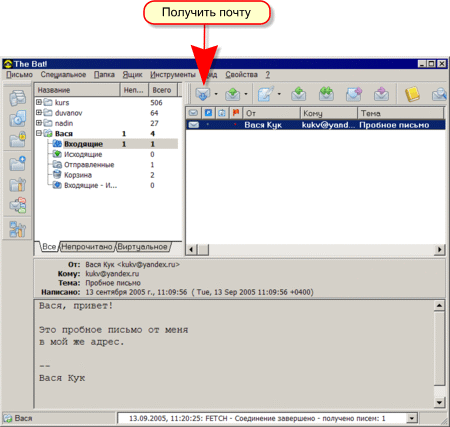The width and height of the screenshot is (450, 427).
Task: Expand the duvanov mailbox tree node
Action: (x=39, y=112)
